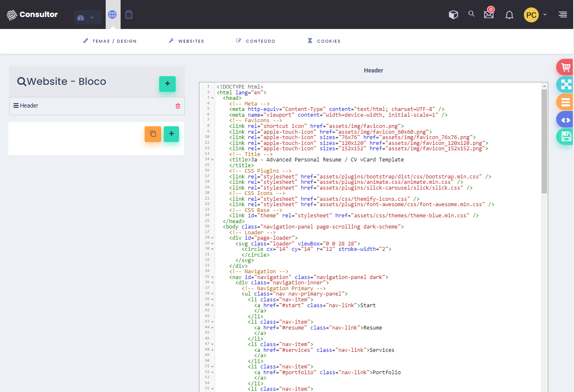Click the Consultor logo
Viewport: 574px width, 392px height.
point(32,14)
